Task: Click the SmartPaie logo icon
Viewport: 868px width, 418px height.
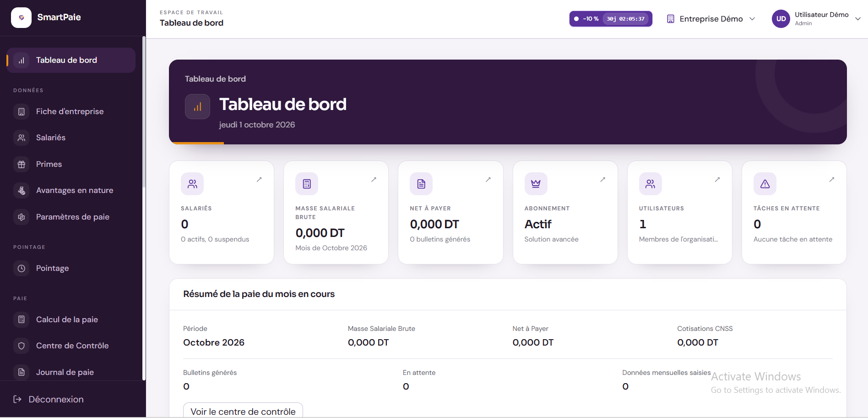Action: [21, 17]
